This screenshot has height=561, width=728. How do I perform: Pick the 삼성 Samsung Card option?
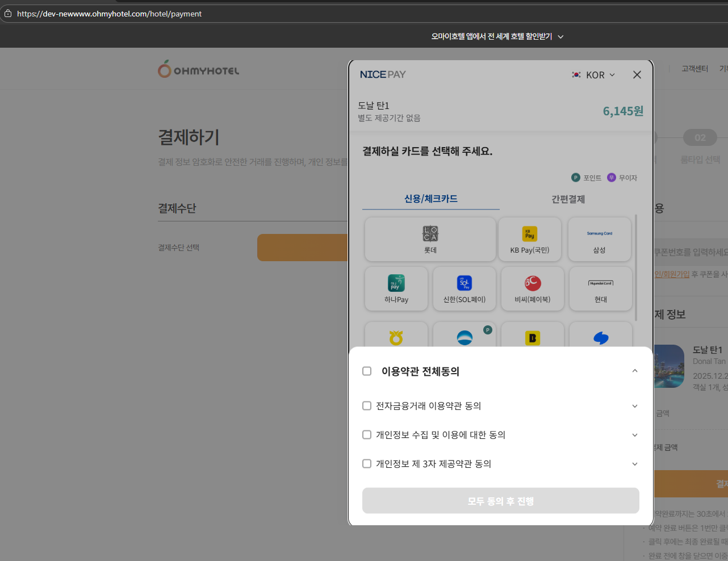pos(600,239)
